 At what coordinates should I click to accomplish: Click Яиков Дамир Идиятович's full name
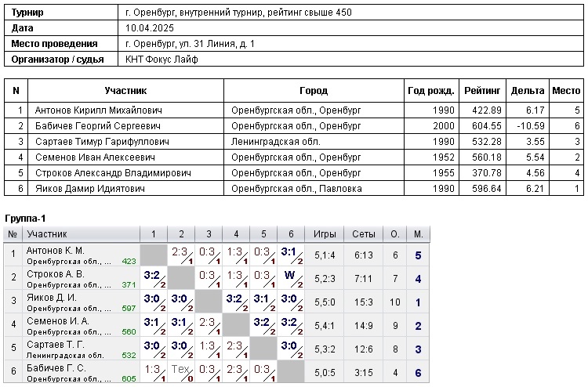point(89,189)
